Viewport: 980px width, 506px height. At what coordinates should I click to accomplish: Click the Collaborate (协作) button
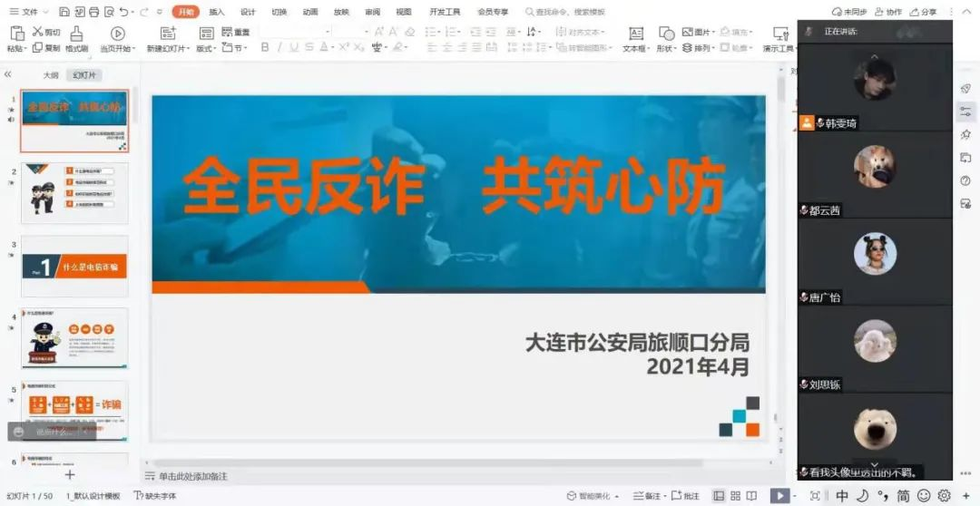(x=889, y=12)
